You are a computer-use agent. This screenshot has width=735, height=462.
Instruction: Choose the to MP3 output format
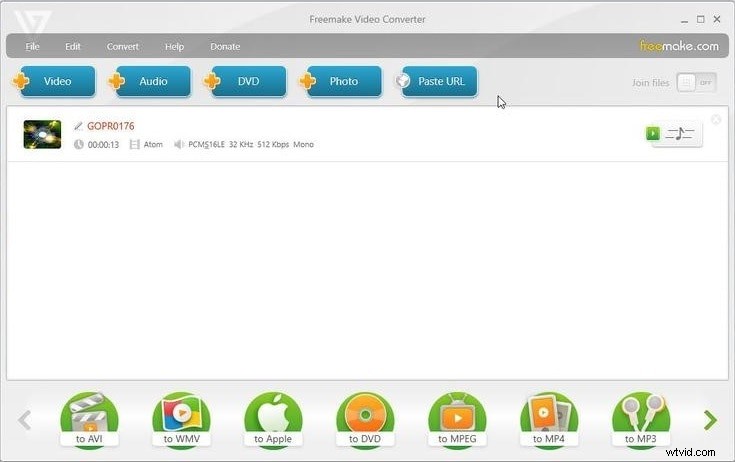(x=641, y=420)
